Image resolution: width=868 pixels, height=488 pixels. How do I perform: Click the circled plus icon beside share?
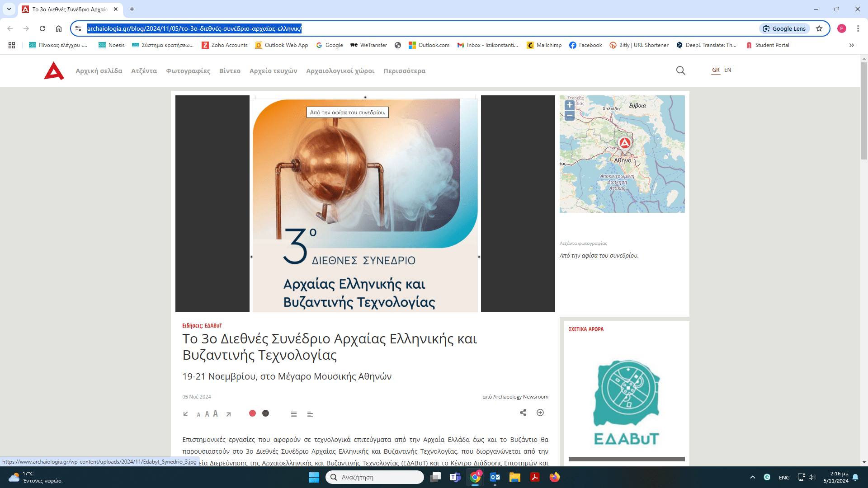540,413
